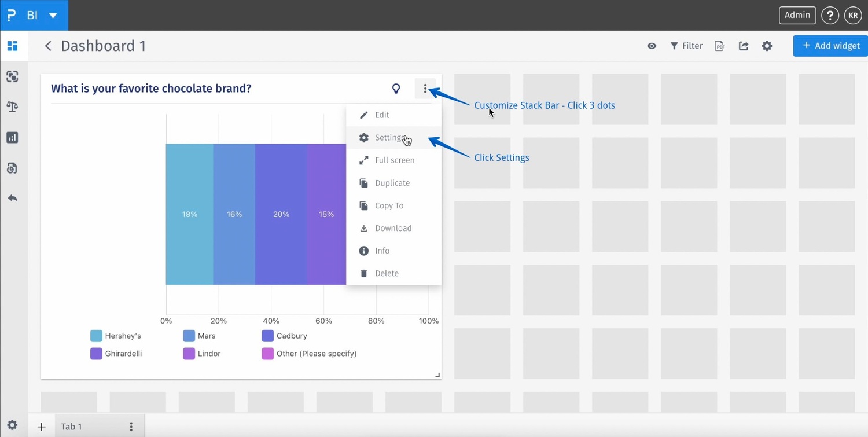Click the Dashboard 1 title
The height and width of the screenshot is (437, 868).
click(104, 46)
